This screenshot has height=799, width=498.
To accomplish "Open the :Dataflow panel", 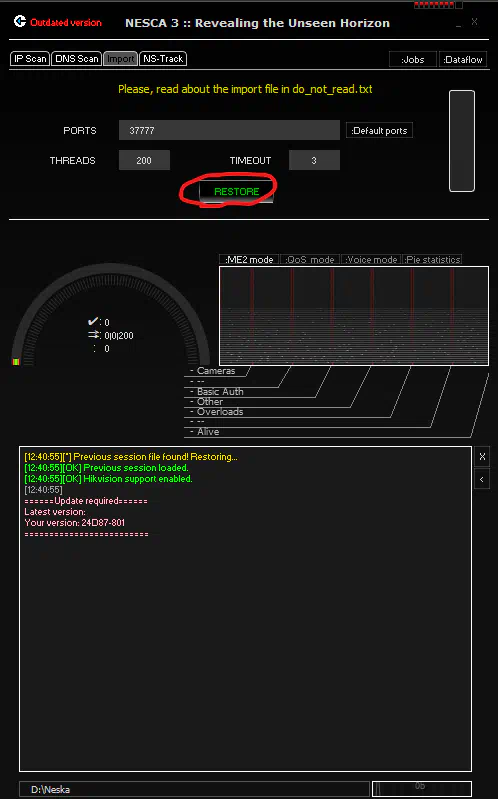I will tap(463, 60).
